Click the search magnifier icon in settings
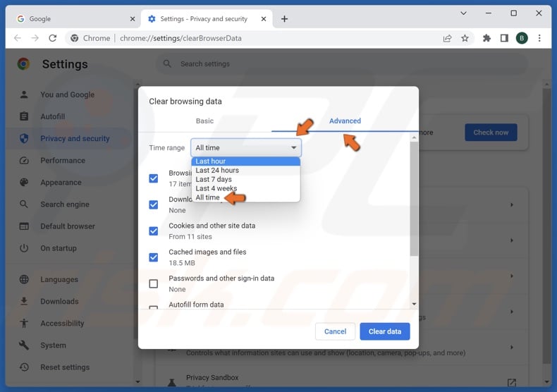 pos(167,63)
